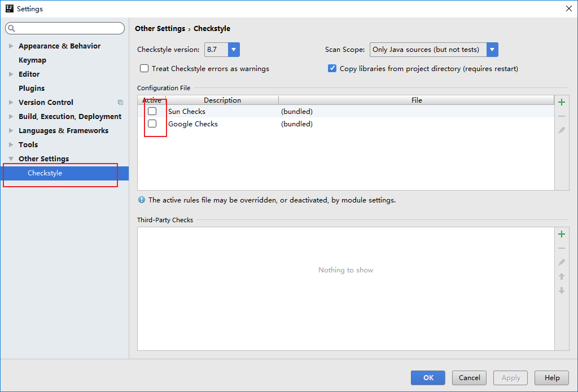Expand the Appearance & Behavior arrow
Viewport: 578px width, 392px height.
11,46
